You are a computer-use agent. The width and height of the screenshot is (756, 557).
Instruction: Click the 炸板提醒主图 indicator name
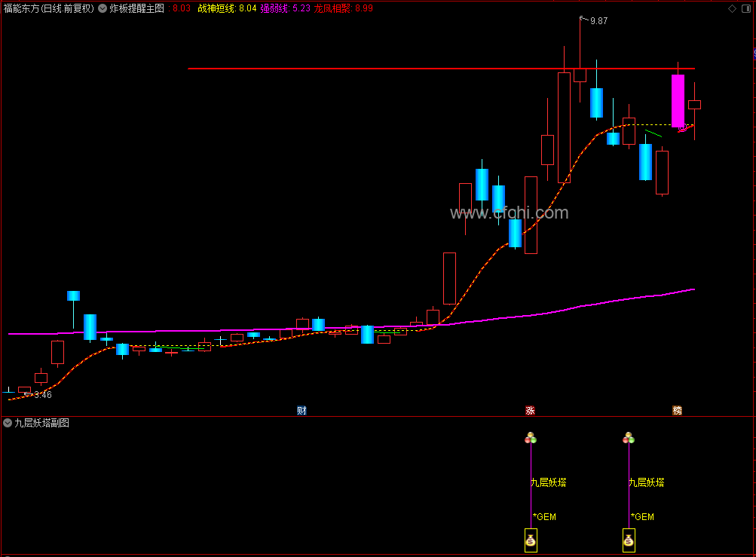tap(137, 8)
